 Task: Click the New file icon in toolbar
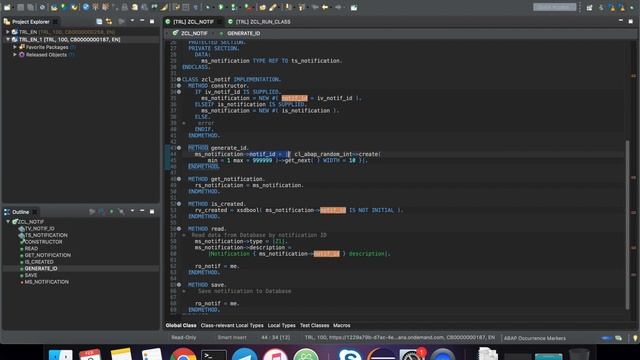7,7
